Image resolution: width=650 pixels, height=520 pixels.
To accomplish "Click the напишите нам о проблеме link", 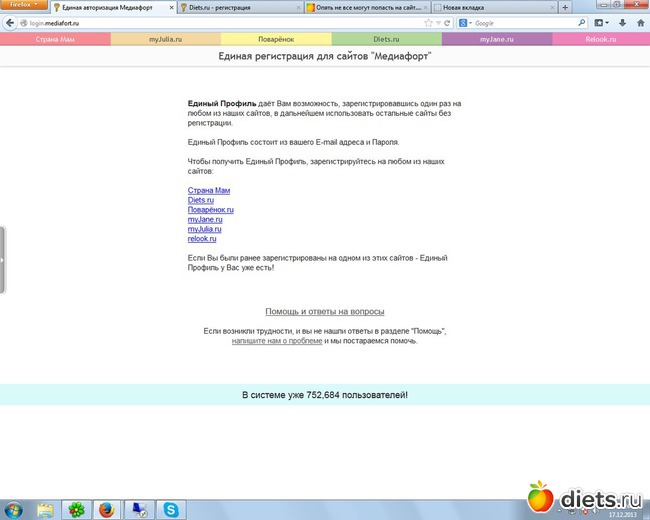I will pyautogui.click(x=276, y=340).
